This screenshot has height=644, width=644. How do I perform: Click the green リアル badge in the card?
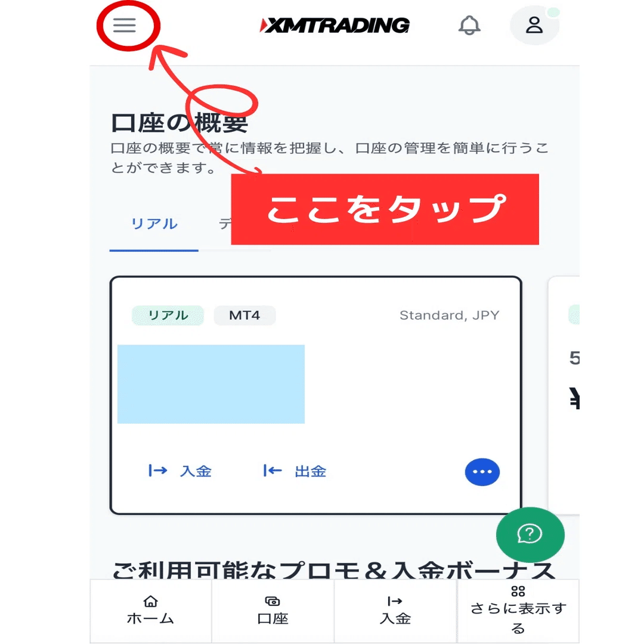(x=168, y=315)
